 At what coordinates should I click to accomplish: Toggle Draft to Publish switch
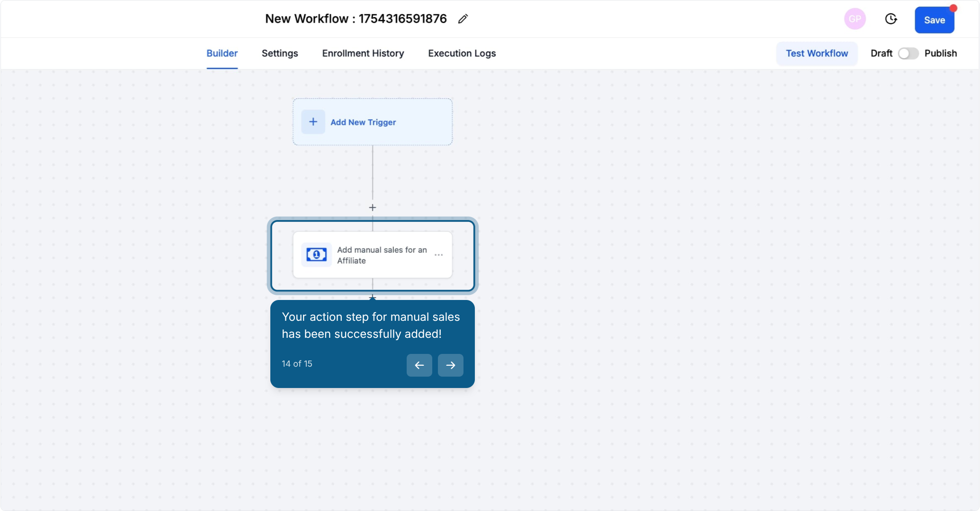(x=908, y=53)
